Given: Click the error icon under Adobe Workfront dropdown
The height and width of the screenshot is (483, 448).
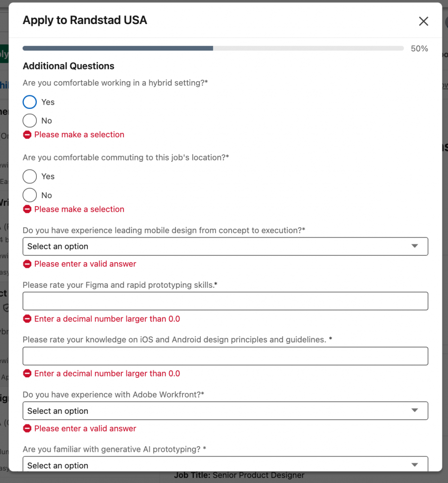Looking at the screenshot, I should [27, 428].
